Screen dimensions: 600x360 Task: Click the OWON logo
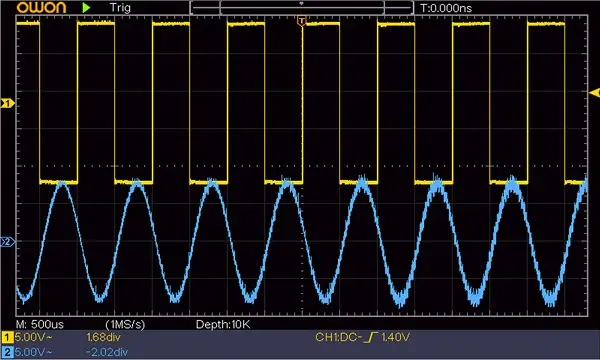click(x=41, y=7)
